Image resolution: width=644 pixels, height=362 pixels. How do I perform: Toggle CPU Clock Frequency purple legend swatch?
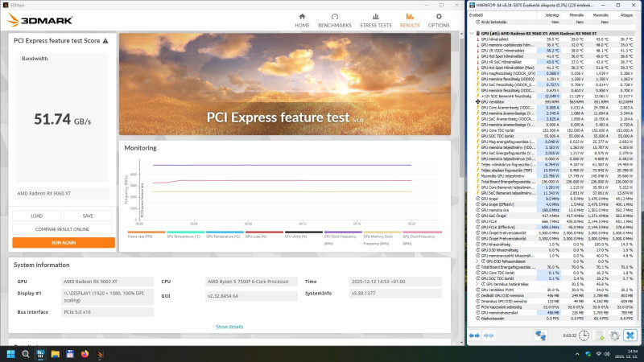coord(343,232)
